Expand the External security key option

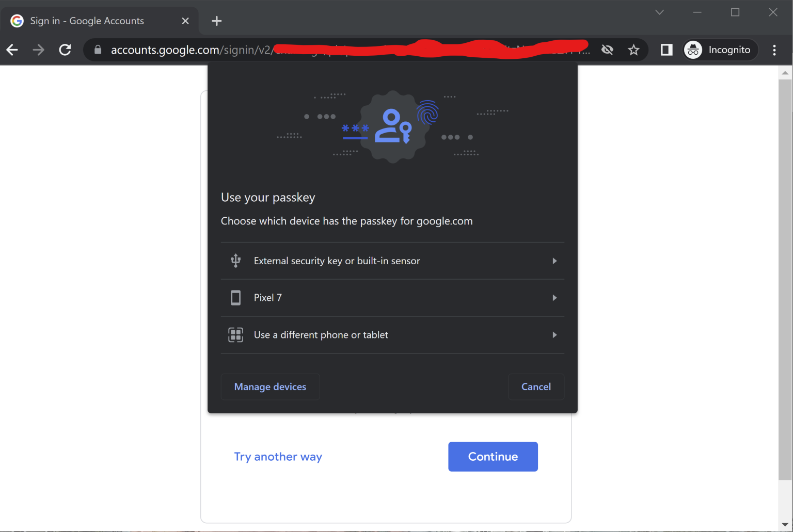554,261
